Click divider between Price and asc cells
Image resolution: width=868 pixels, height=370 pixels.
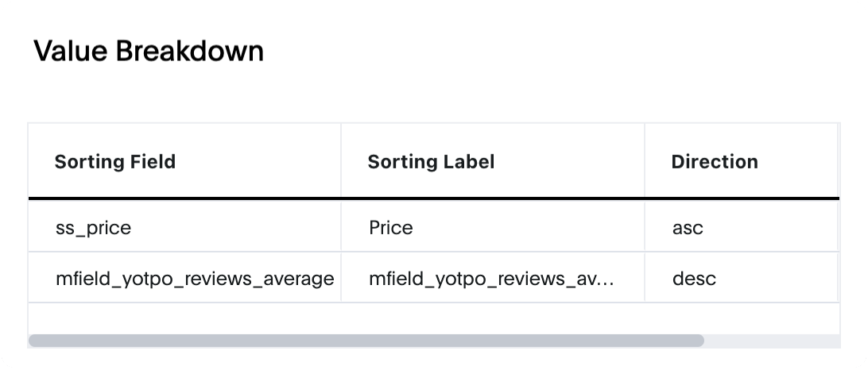click(x=645, y=227)
